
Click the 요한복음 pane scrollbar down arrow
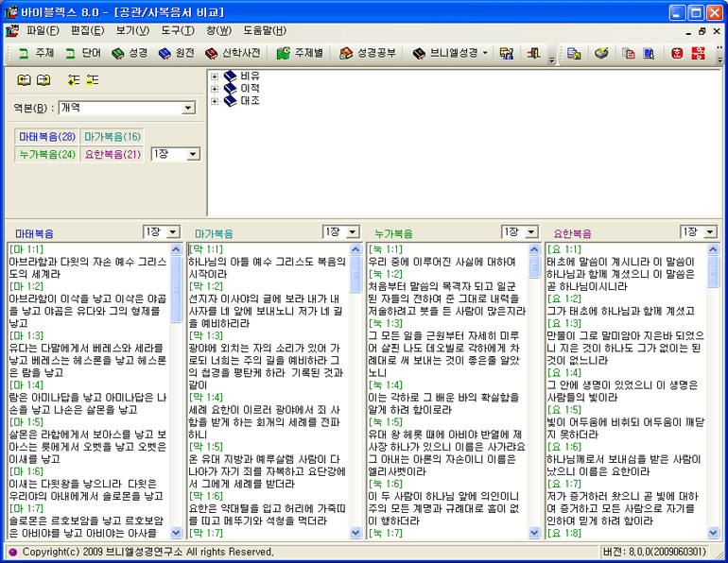713,533
